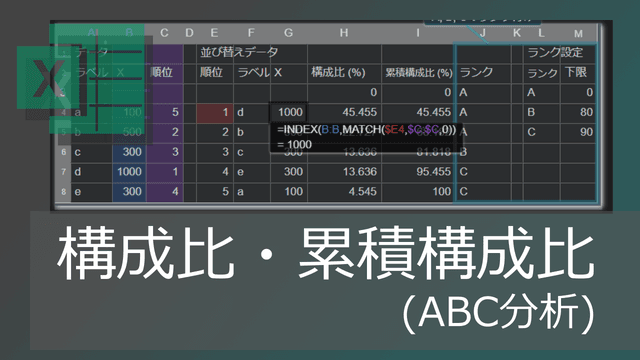Viewport: 640px width, 360px height.
Task: Select row 7 header
Action: click(x=64, y=172)
